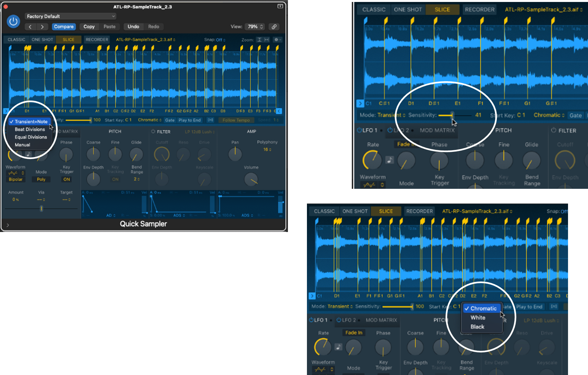Click the Copy button

coord(89,27)
